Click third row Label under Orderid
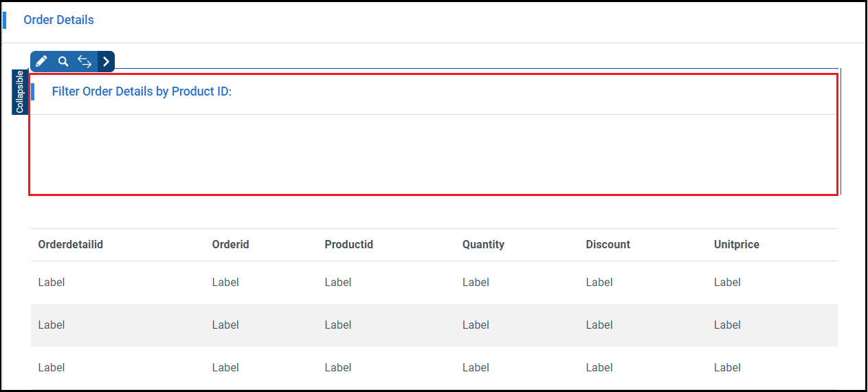Image resolution: width=868 pixels, height=392 pixels. tap(225, 367)
